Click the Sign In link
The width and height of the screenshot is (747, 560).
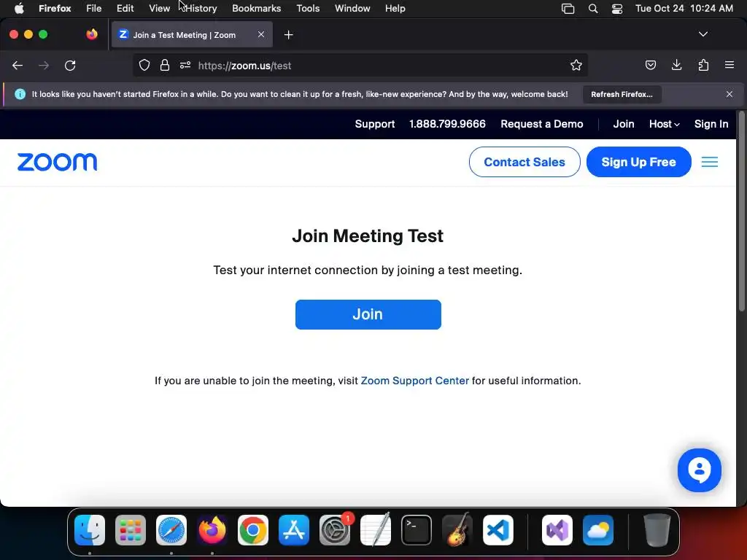[711, 124]
